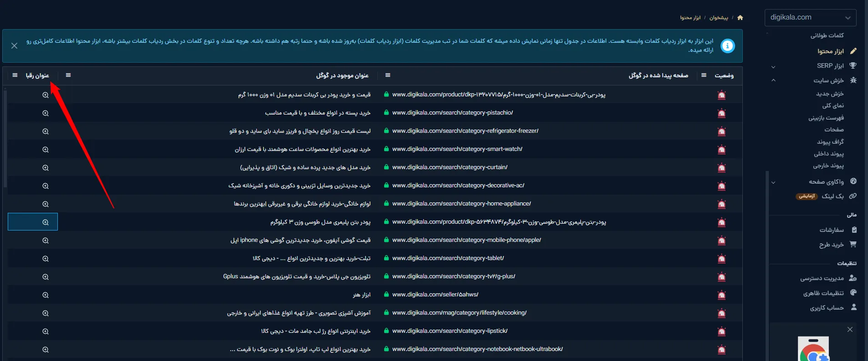Open the home breadcrumb icon
Screen dimensions: 868x361
click(740, 18)
